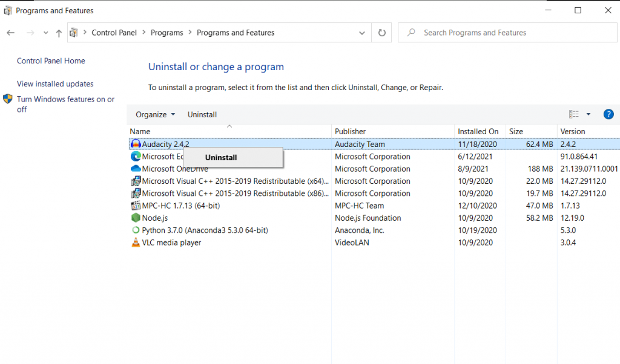
Task: Click the Microsoft OneDrive cloud icon
Action: click(136, 169)
